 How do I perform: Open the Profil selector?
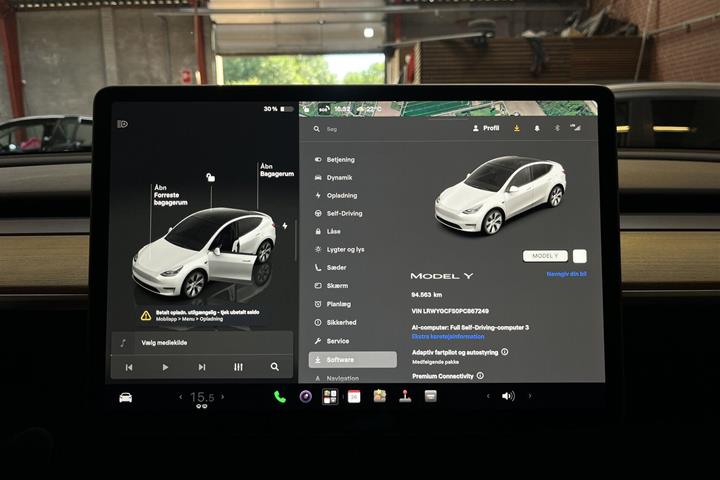pos(486,128)
